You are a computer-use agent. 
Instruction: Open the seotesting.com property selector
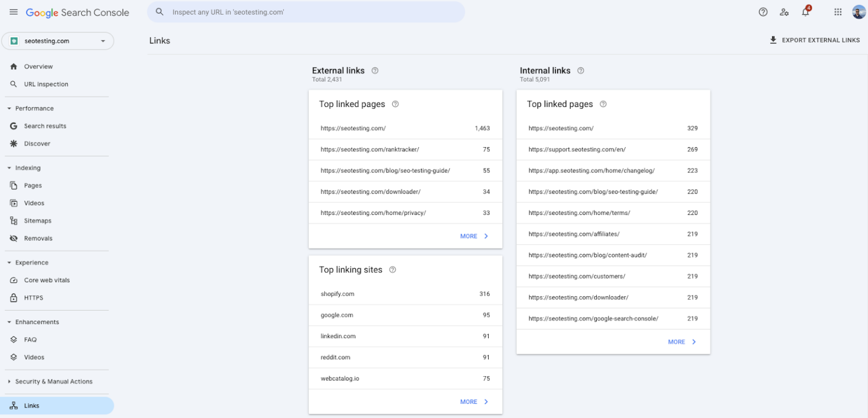coord(58,41)
